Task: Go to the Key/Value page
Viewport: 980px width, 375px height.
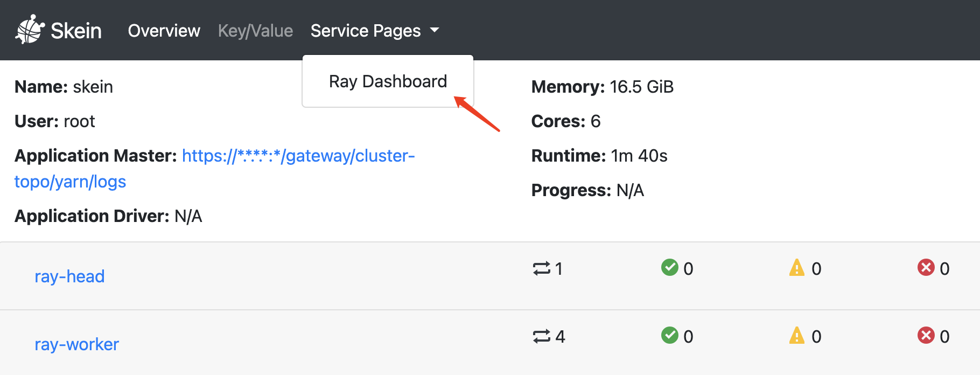Action: (255, 31)
